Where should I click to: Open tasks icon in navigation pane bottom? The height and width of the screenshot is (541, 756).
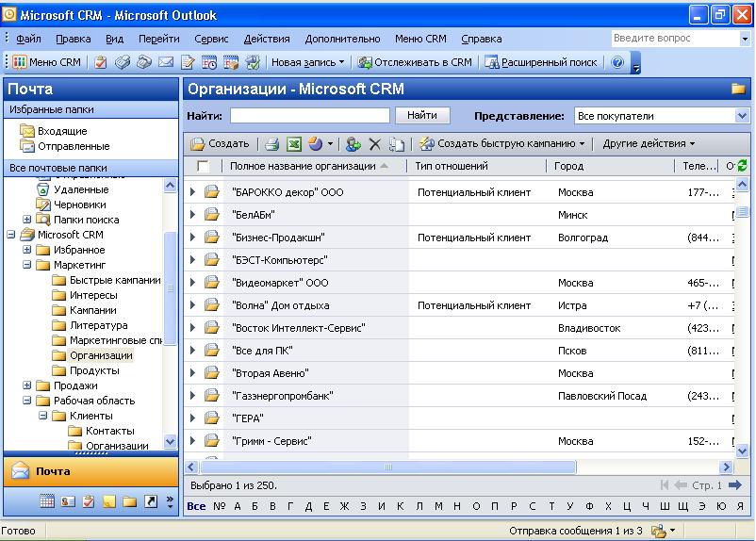click(89, 501)
